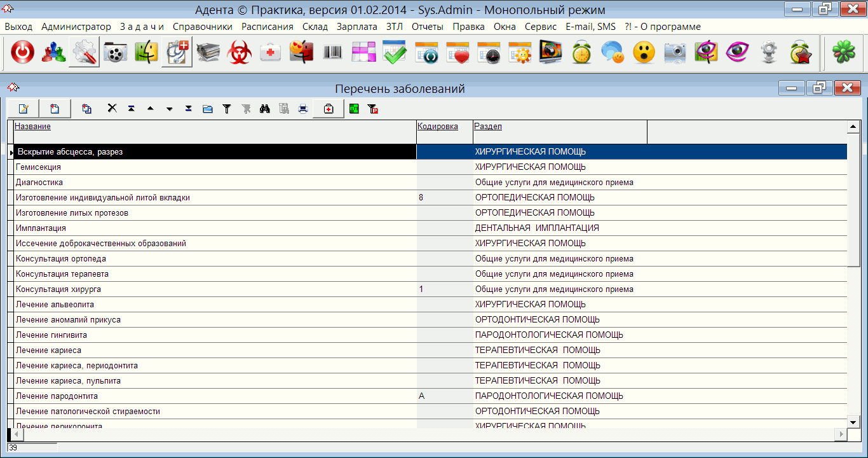Click the green ICQ flower icon
This screenshot has height=458, width=868.
tap(843, 53)
